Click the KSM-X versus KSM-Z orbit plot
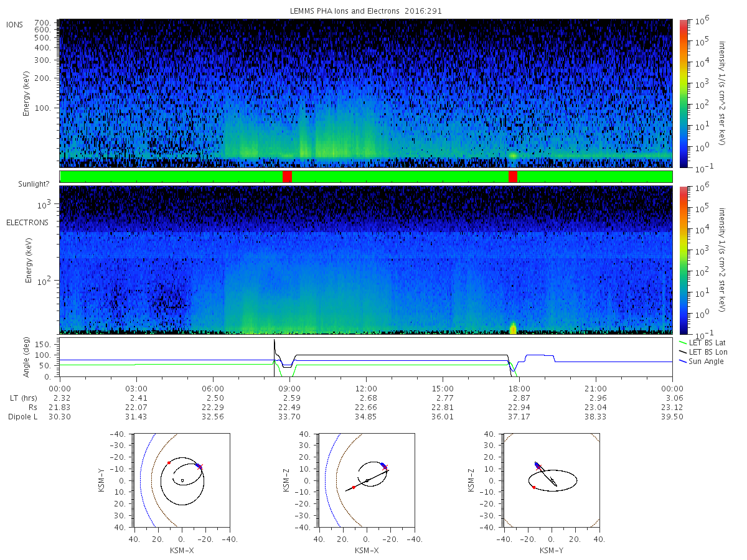The image size is (747, 560). tap(366, 480)
